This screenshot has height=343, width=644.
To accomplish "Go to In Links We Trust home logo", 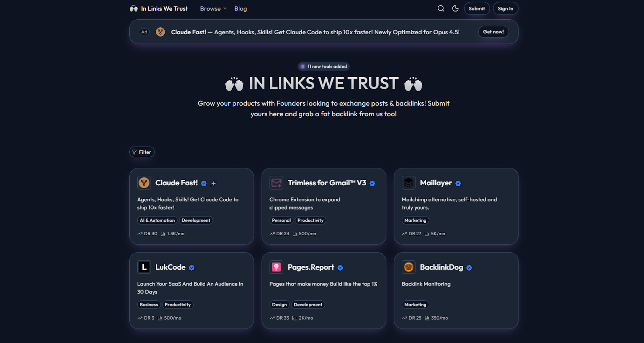I will 159,8.
